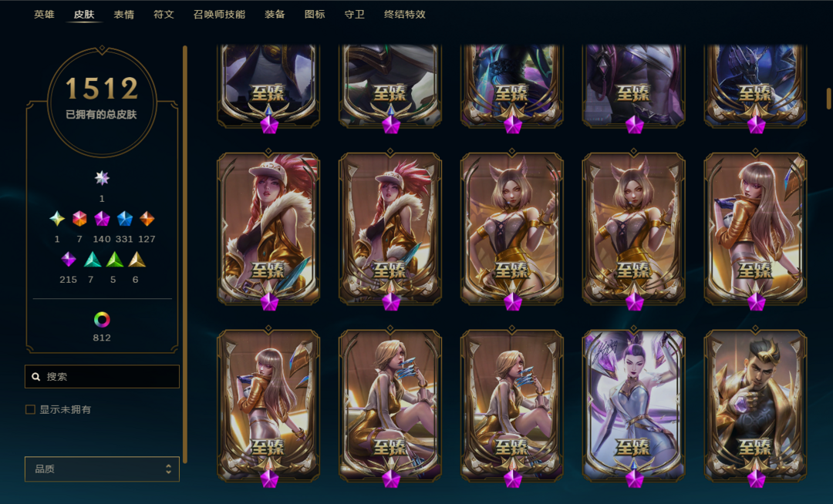Open the 表情 tab

point(123,15)
